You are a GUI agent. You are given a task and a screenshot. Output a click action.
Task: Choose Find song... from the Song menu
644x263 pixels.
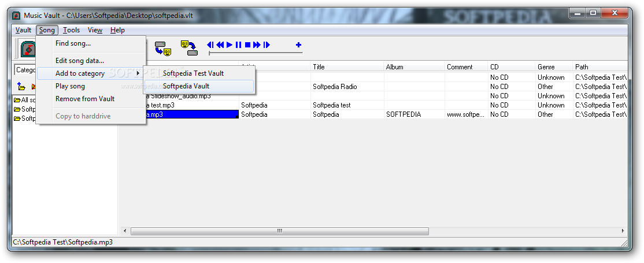tap(91, 43)
